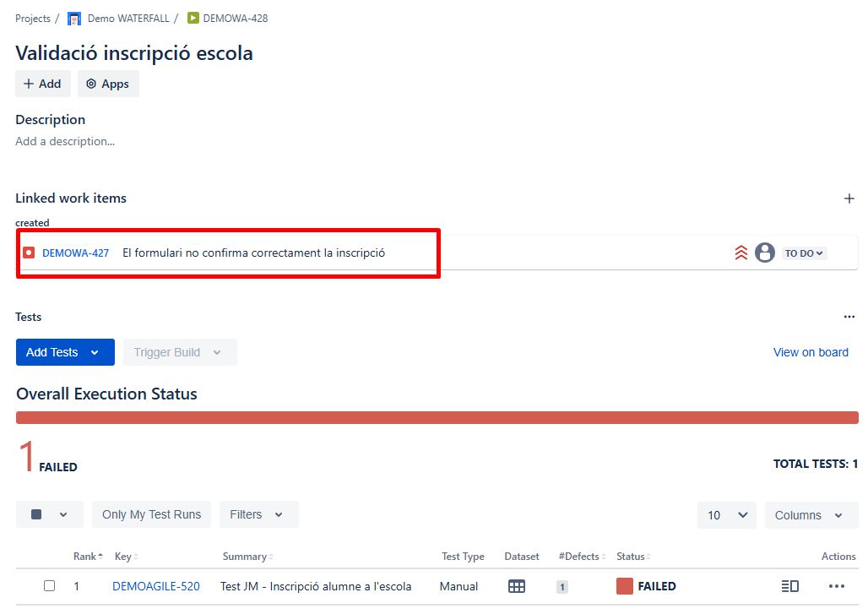Sort the table by Status column
The width and height of the screenshot is (868, 614).
pyautogui.click(x=633, y=557)
